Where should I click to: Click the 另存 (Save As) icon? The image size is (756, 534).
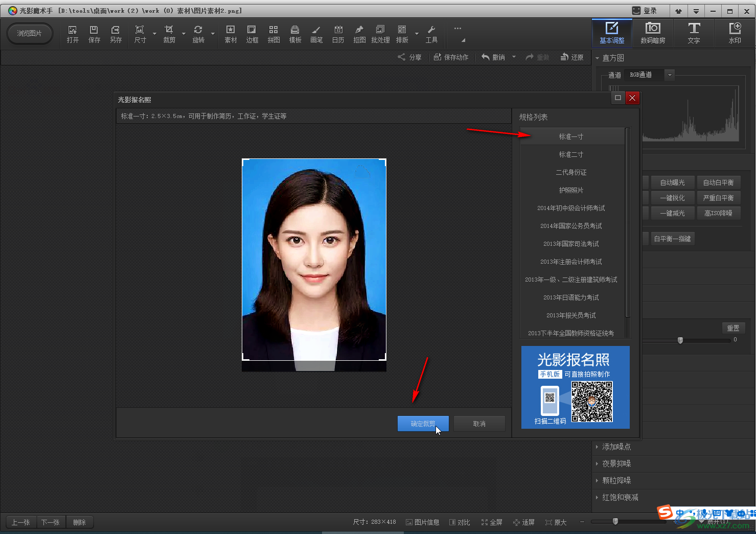[x=116, y=34]
